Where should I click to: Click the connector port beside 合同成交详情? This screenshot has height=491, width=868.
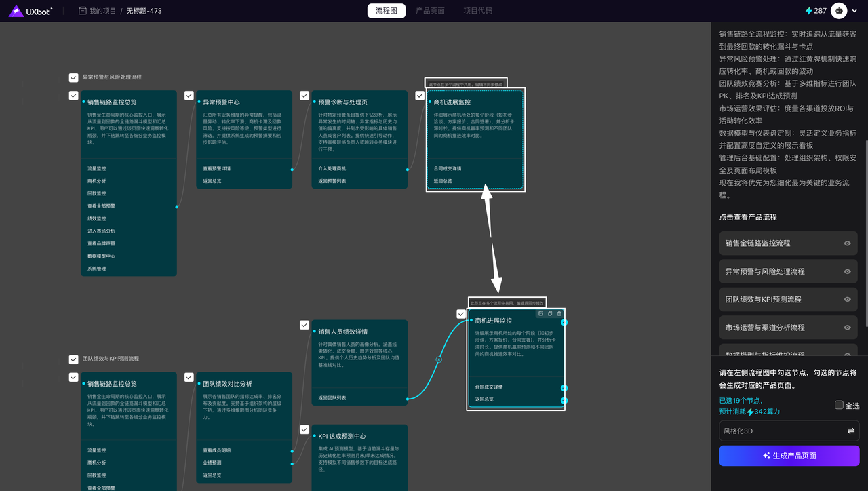point(564,388)
